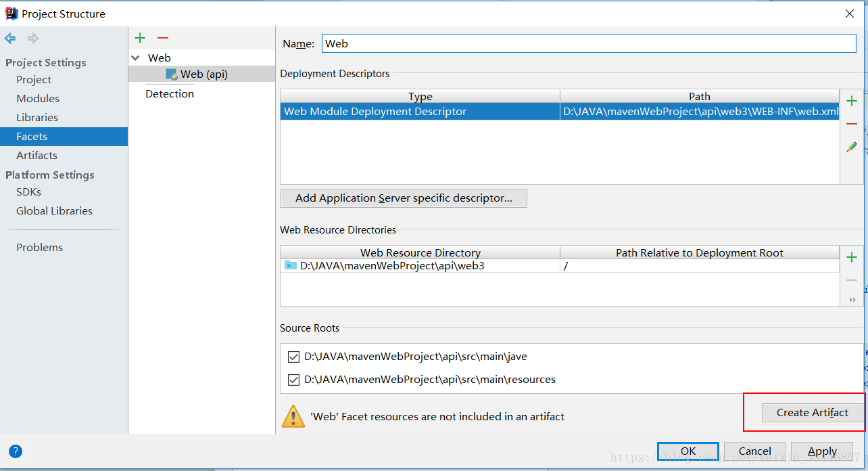Click Add Application Server specific descriptor button
Image resolution: width=868 pixels, height=471 pixels.
click(404, 198)
